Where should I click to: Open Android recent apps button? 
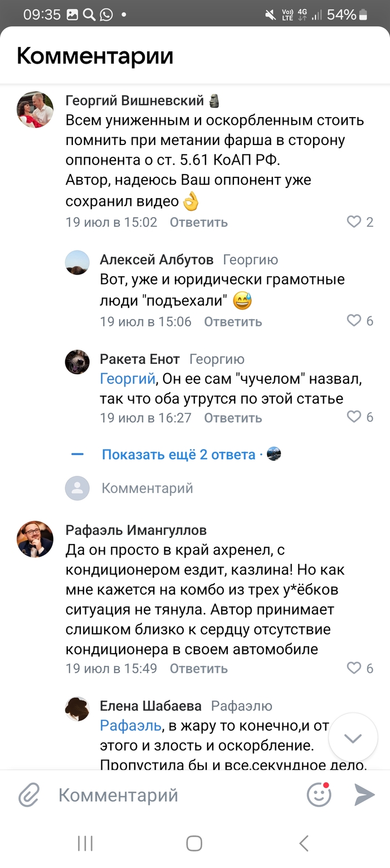(85, 843)
